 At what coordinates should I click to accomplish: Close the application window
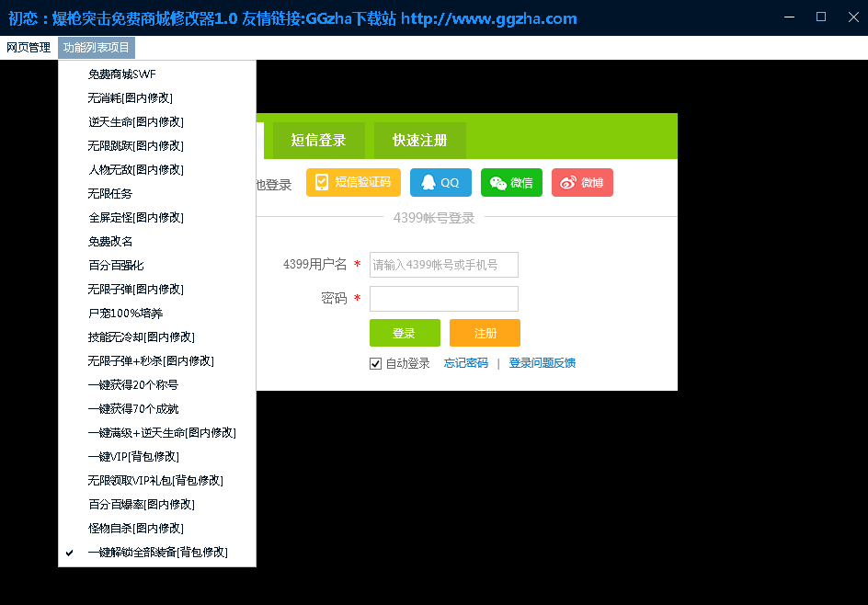pos(853,17)
